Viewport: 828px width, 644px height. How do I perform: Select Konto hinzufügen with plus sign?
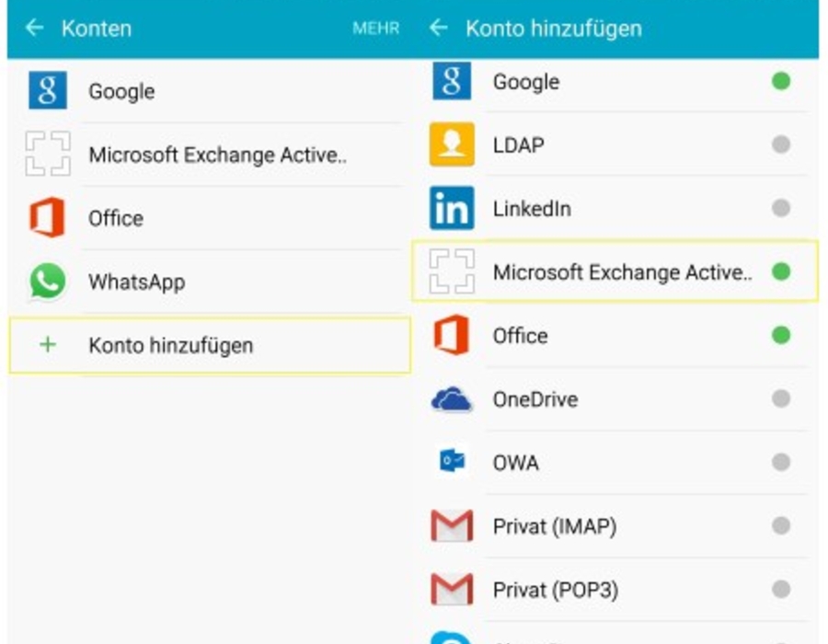pos(210,346)
